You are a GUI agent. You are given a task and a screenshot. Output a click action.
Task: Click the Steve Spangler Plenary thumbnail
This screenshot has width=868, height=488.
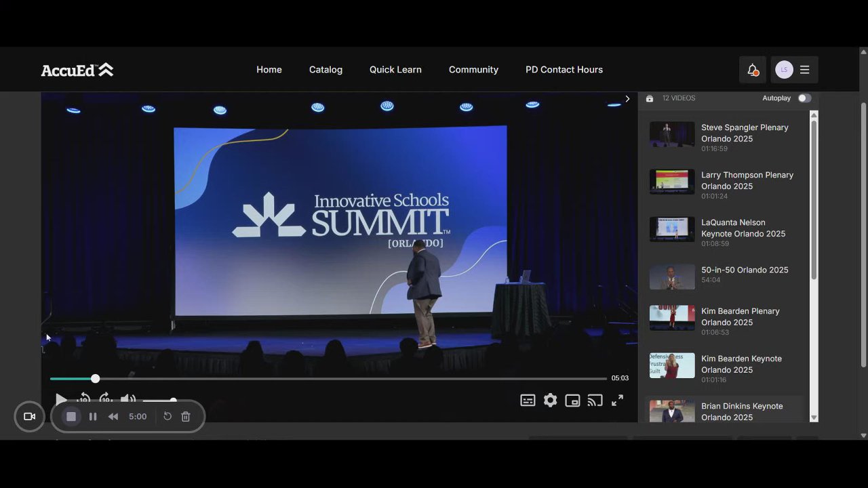(x=672, y=134)
